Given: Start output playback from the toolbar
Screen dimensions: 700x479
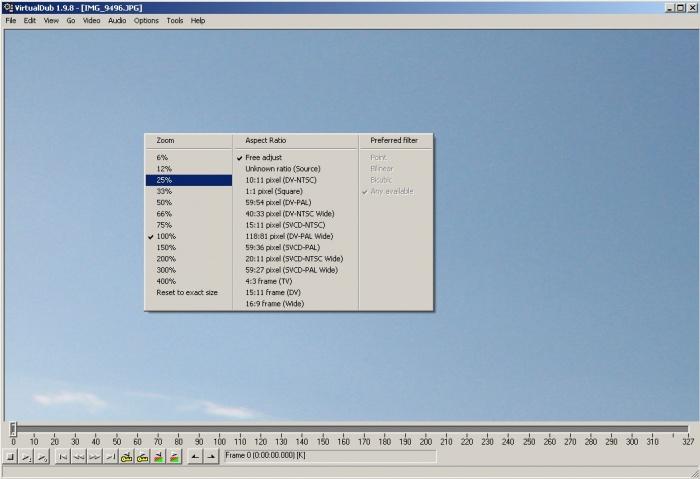Looking at the screenshot, I should coord(42,457).
